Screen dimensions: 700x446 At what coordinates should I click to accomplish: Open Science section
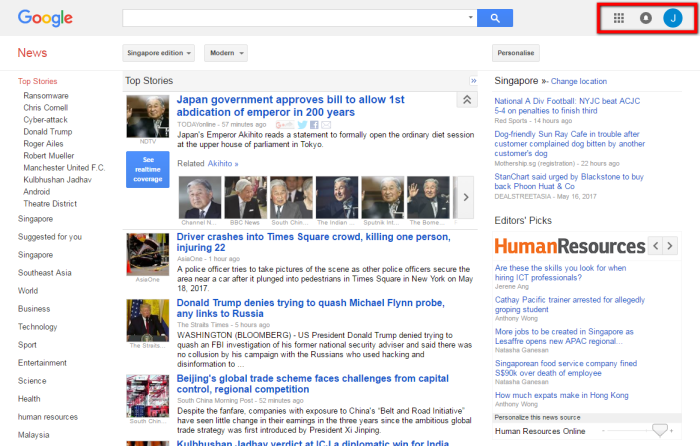pyautogui.click(x=32, y=381)
